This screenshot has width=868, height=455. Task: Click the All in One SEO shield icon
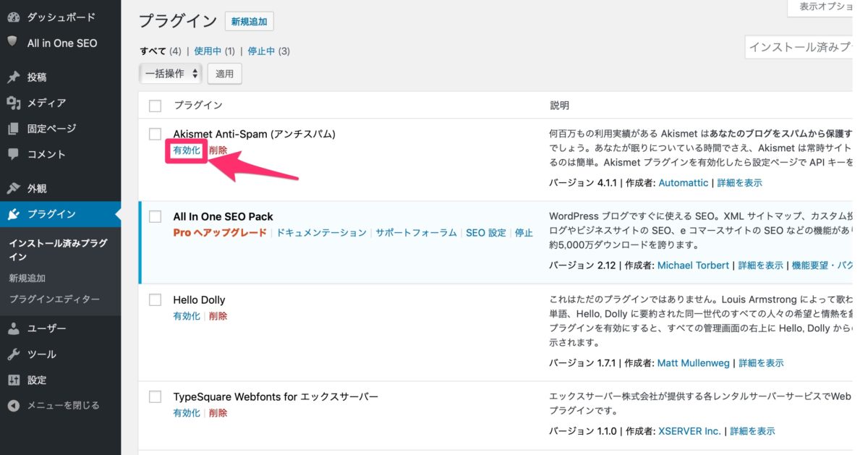[13, 42]
